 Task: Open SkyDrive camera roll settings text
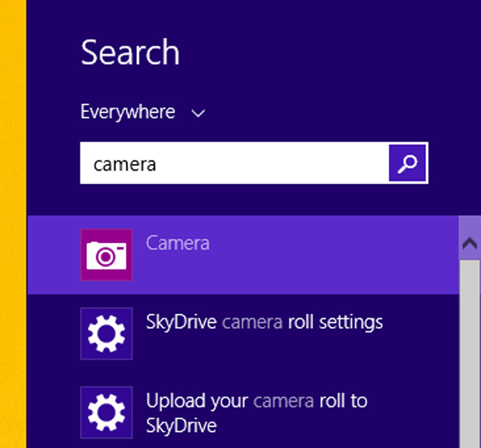click(264, 322)
